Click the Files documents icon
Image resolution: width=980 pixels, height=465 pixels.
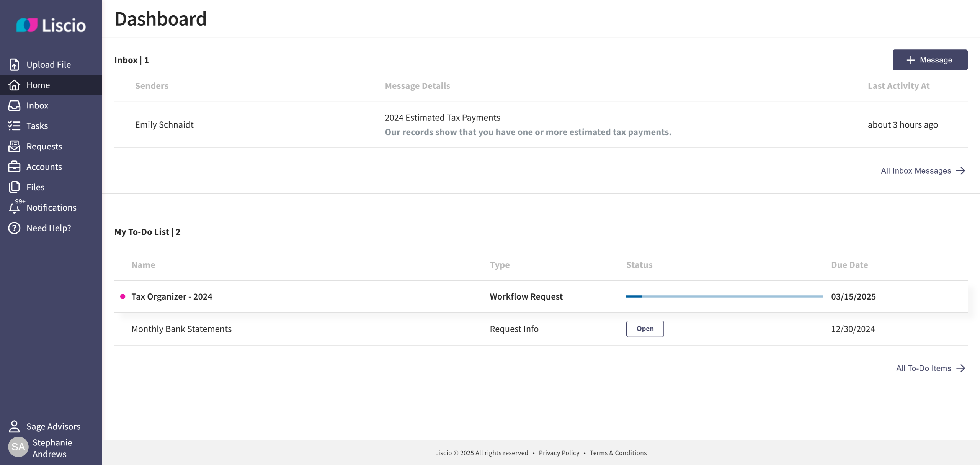pos(14,187)
